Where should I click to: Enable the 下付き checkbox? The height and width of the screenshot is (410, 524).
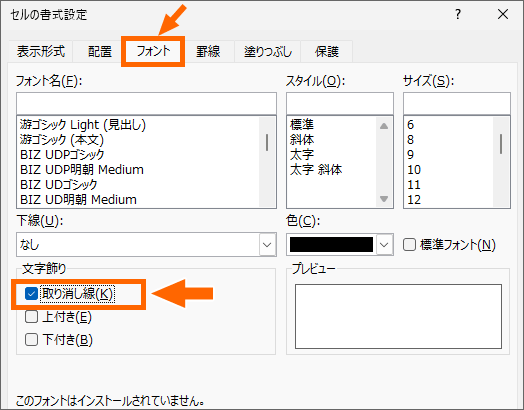tap(31, 339)
